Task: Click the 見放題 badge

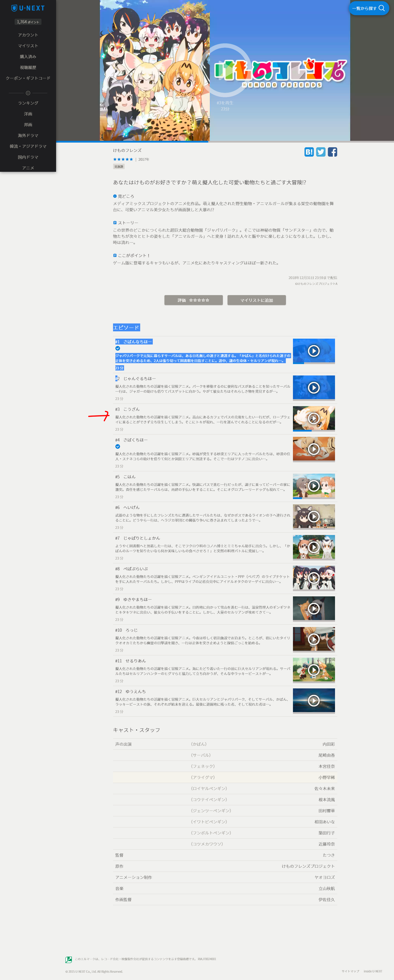Action: tap(119, 167)
